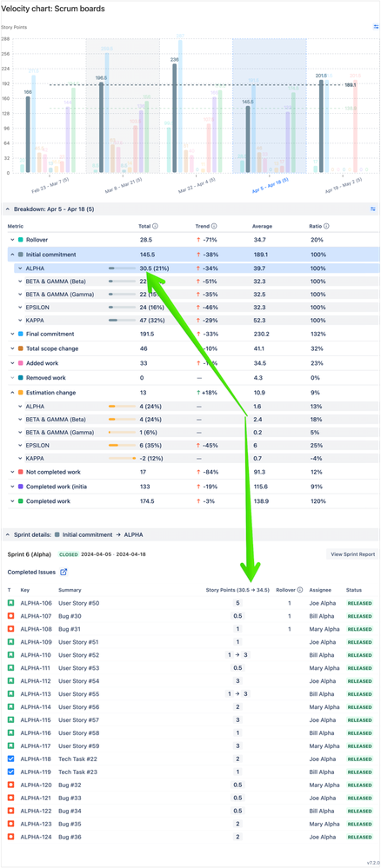Collapse the Sprint details section
This screenshot has width=381, height=868.
7,534
